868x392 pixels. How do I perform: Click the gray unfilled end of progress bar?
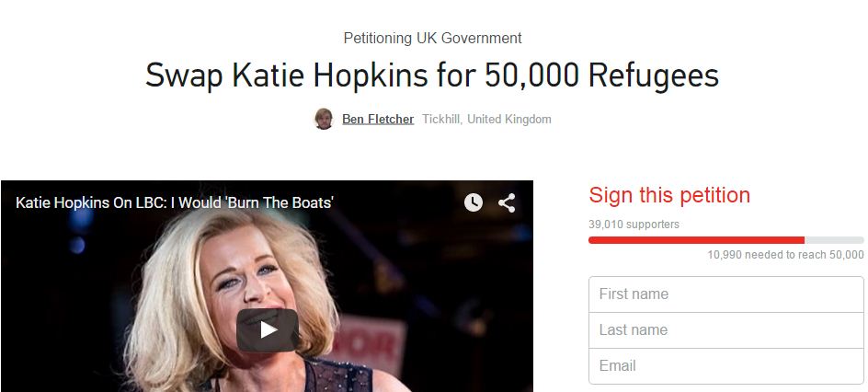pyautogui.click(x=834, y=240)
